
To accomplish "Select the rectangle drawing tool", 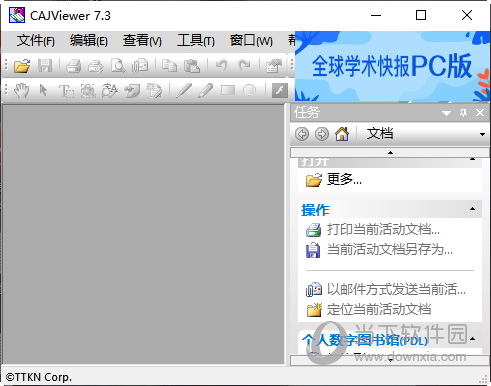I will click(x=228, y=90).
